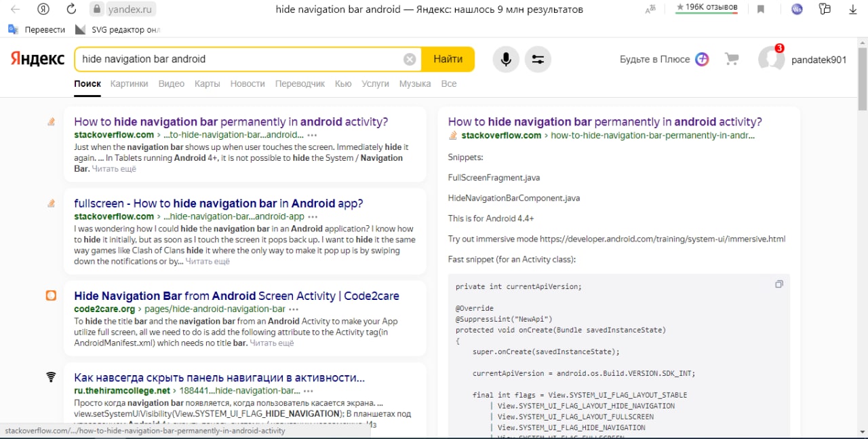Switch to the Музыка tab
Image resolution: width=868 pixels, height=439 pixels.
415,83
